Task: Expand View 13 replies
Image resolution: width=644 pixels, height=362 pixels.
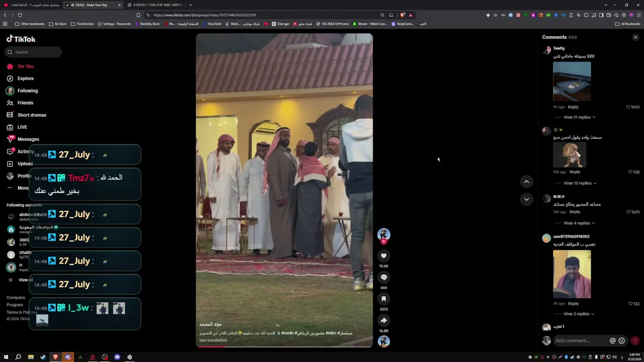Action: pyautogui.click(x=580, y=183)
